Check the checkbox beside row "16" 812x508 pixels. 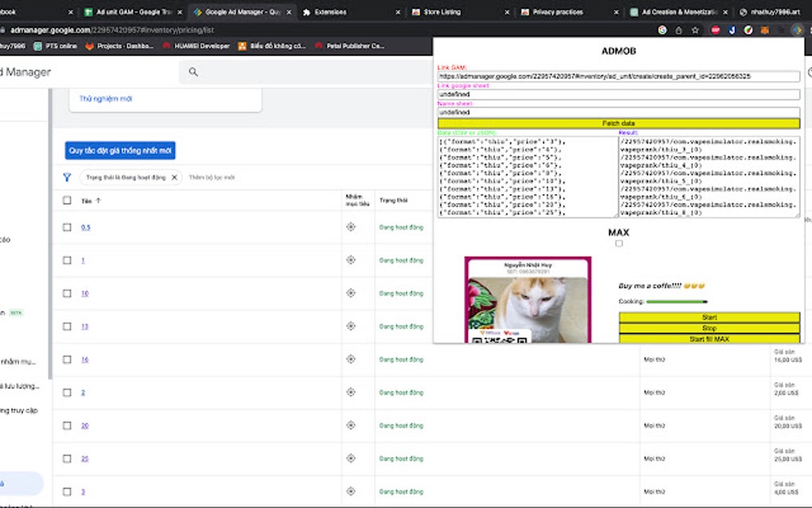click(68, 358)
